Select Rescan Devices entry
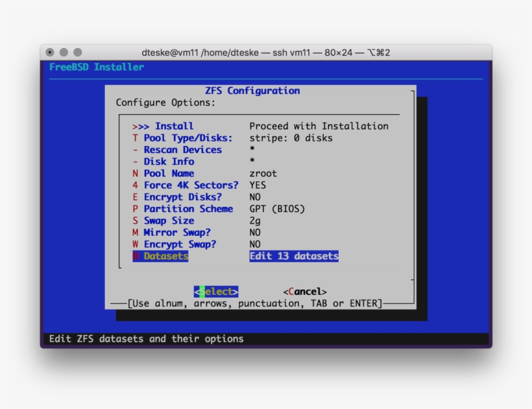The width and height of the screenshot is (532, 409). click(x=182, y=150)
